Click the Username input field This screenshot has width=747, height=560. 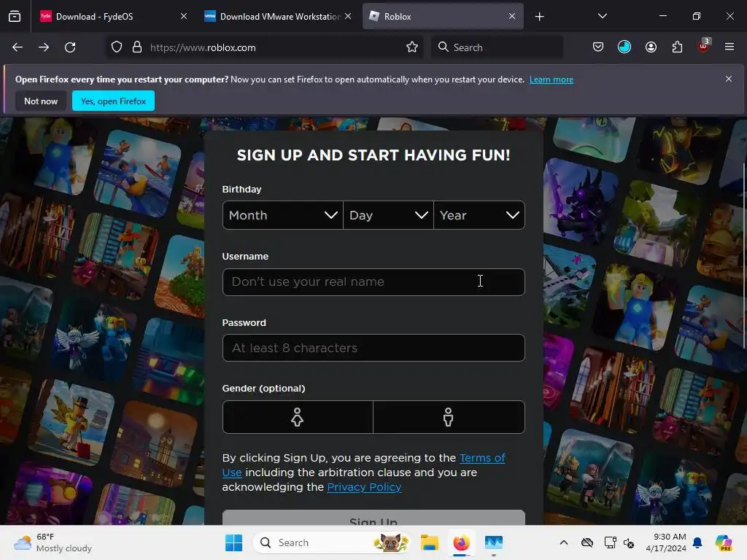(373, 282)
